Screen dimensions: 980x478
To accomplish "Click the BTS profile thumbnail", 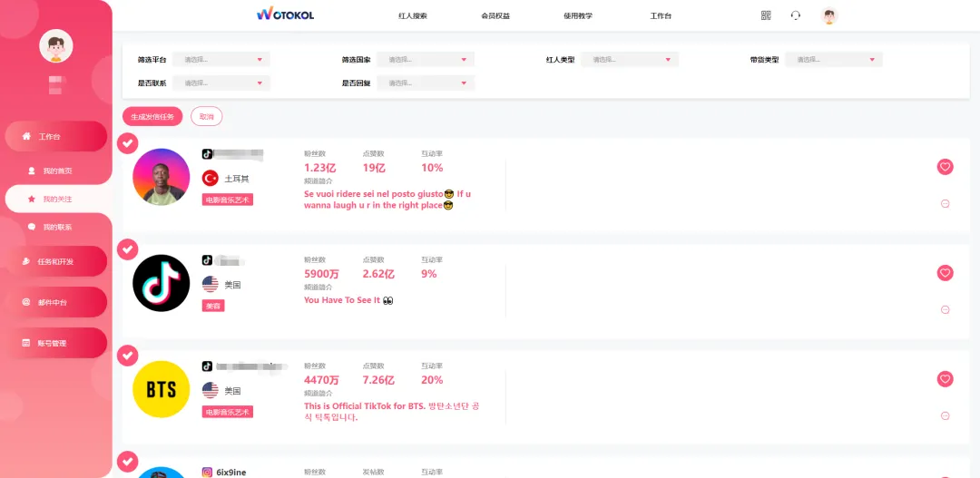I will tap(162, 389).
